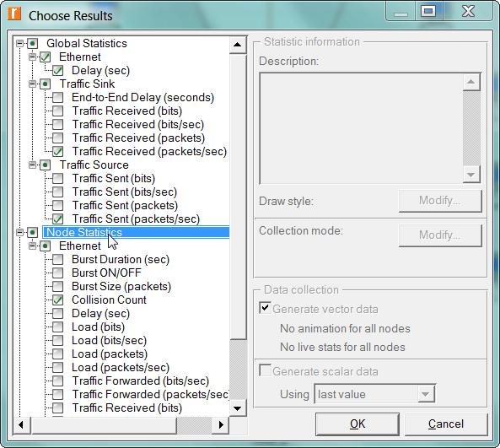500x448 pixels.
Task: Toggle the Generate vector data checkbox
Action: [x=265, y=308]
